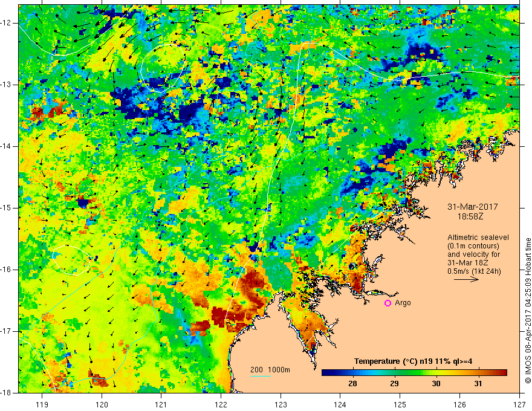Click the '31-Mar-2017' date text
The width and height of the screenshot is (532, 411).
tap(473, 207)
